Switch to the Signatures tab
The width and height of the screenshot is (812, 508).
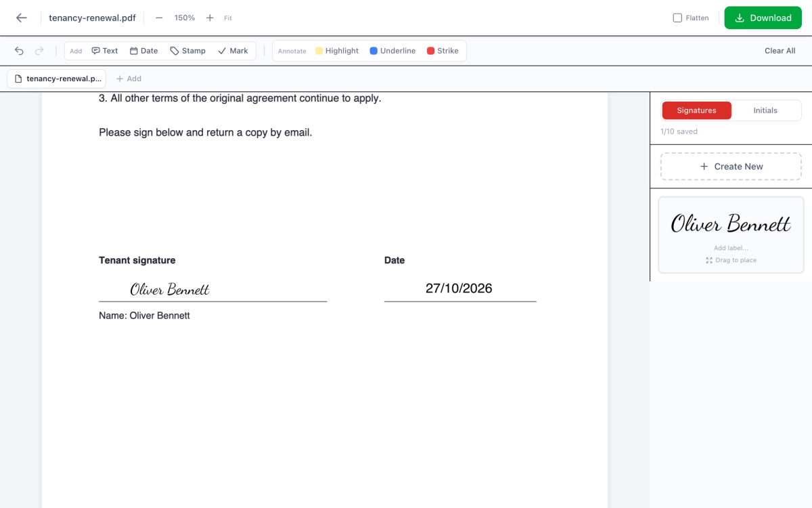click(x=696, y=110)
